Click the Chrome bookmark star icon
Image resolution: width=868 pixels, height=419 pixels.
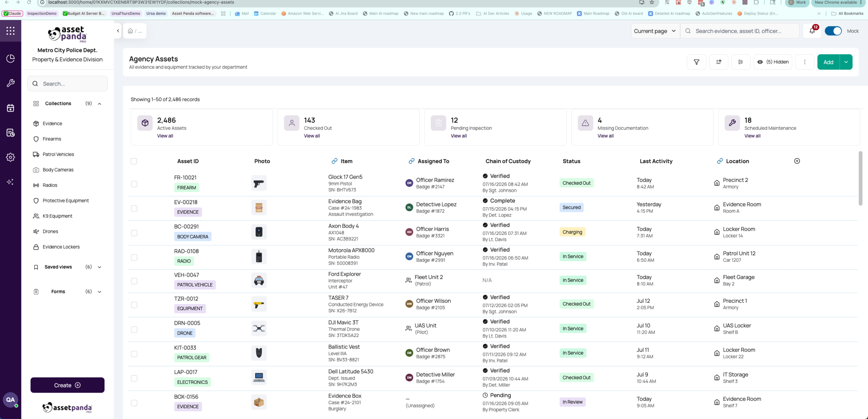tap(652, 2)
